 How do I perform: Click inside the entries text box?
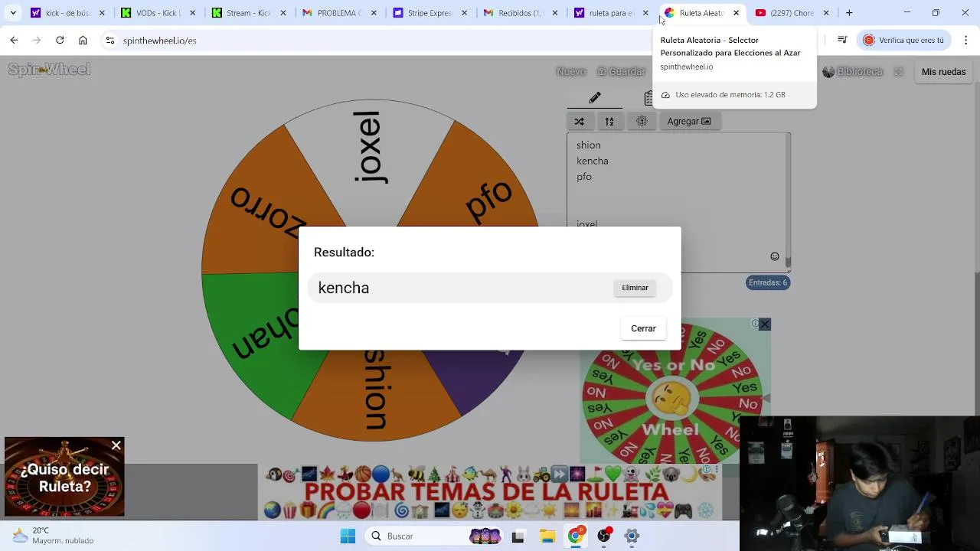678,201
